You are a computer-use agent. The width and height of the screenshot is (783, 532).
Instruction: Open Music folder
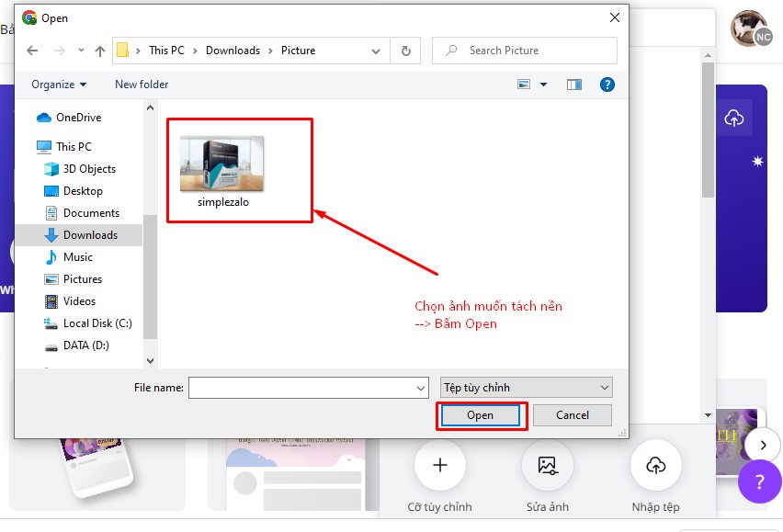(69, 257)
